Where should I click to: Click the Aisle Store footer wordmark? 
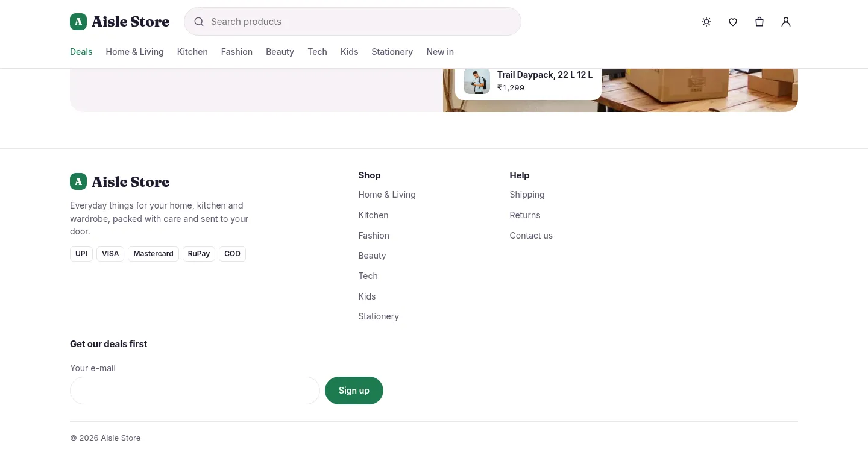[130, 181]
